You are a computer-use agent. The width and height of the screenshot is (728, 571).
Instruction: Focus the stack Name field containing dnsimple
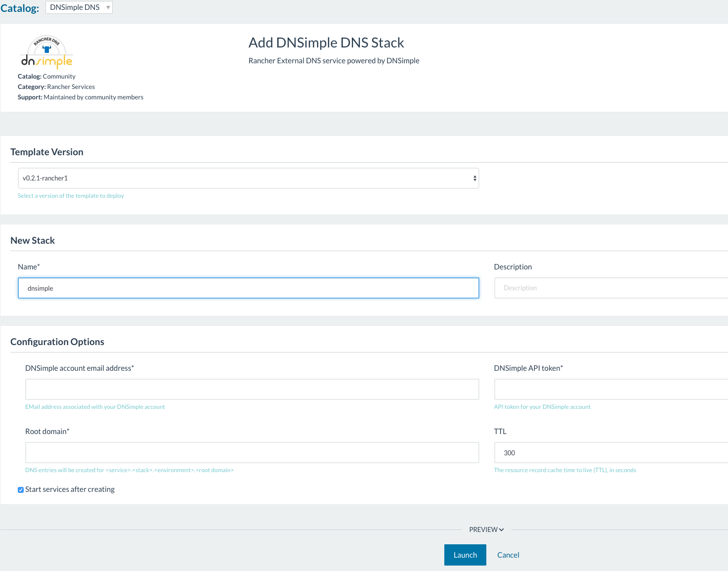pyautogui.click(x=248, y=288)
